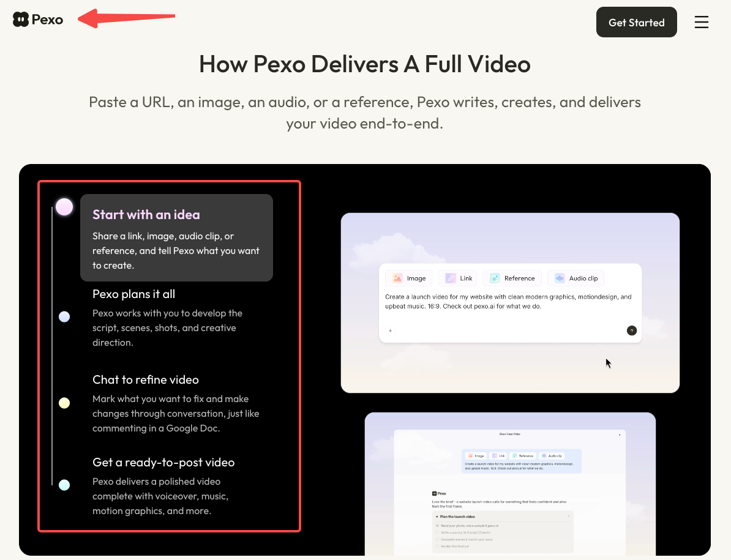This screenshot has width=731, height=560.
Task: Click the round send arrow button
Action: pyautogui.click(x=632, y=330)
